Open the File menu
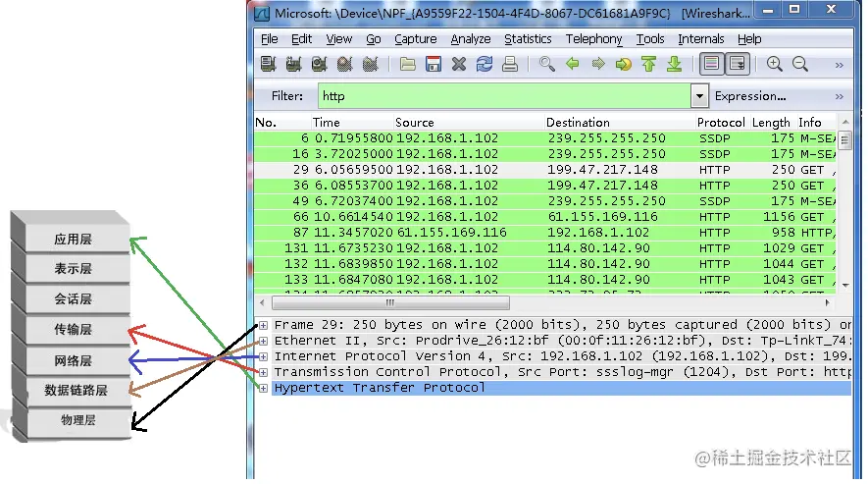 (x=269, y=39)
